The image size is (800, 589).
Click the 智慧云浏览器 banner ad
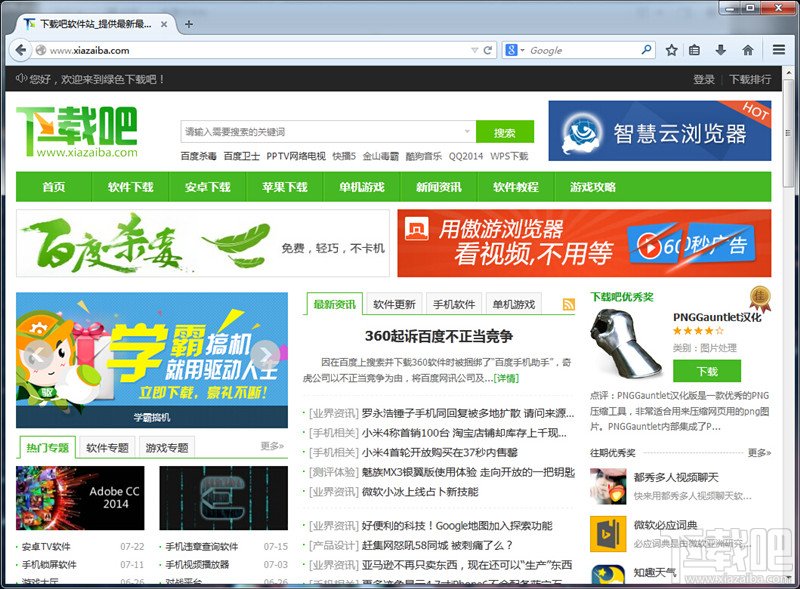point(660,131)
